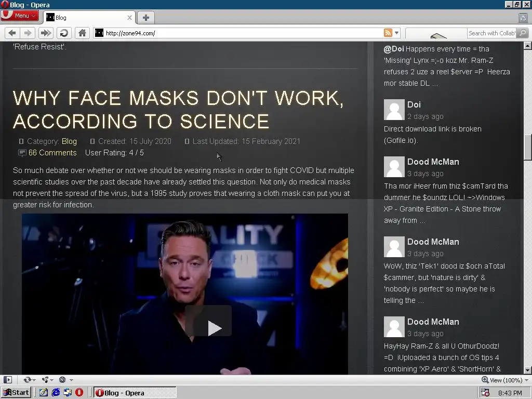Open the 66 Comments link
The image size is (532, 399).
coord(52,153)
